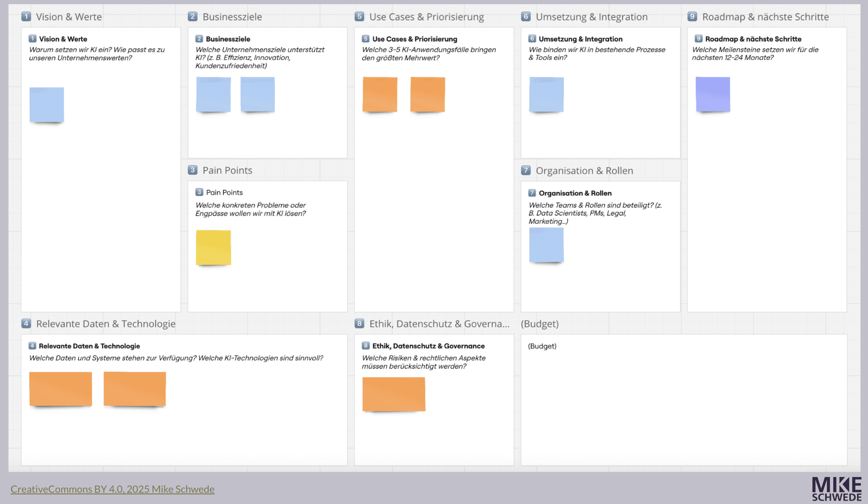Screen dimensions: 868x504
Task: Click the "7" badge on Organisation & Rollen
Action: [x=532, y=193]
